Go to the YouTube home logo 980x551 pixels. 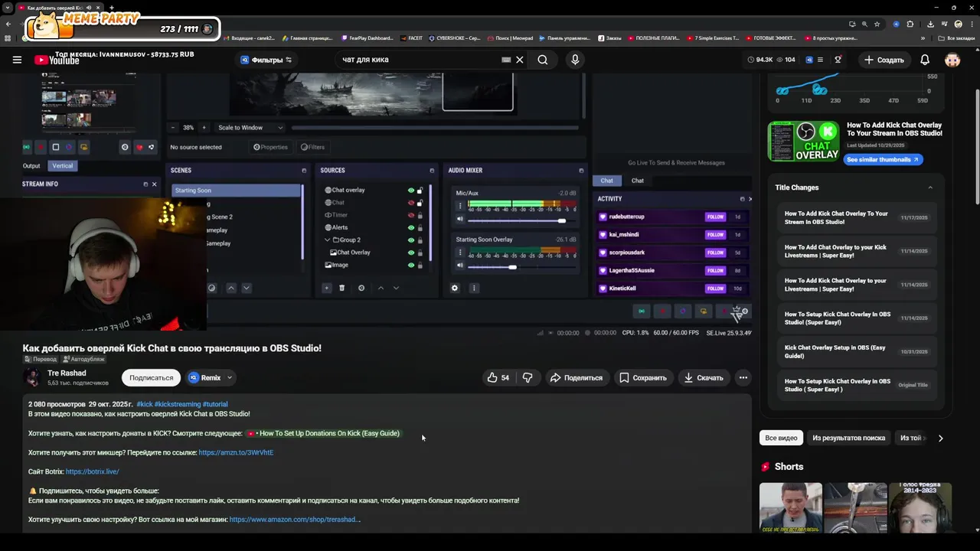[57, 60]
